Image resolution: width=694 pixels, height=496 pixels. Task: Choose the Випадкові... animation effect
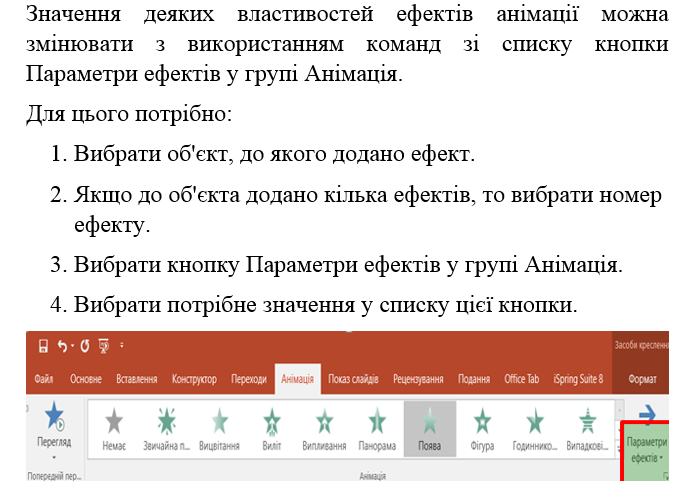(x=587, y=428)
